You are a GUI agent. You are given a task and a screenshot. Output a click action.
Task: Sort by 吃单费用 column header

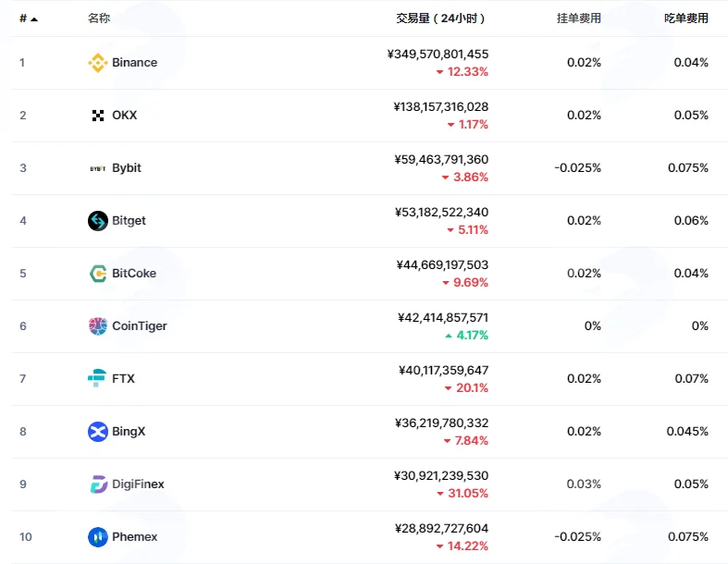coord(685,18)
